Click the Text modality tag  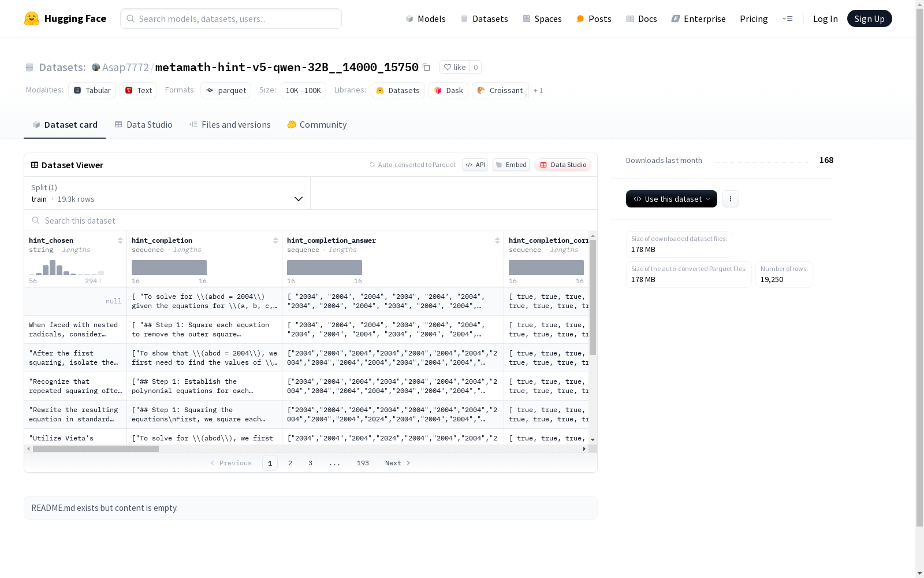[139, 90]
